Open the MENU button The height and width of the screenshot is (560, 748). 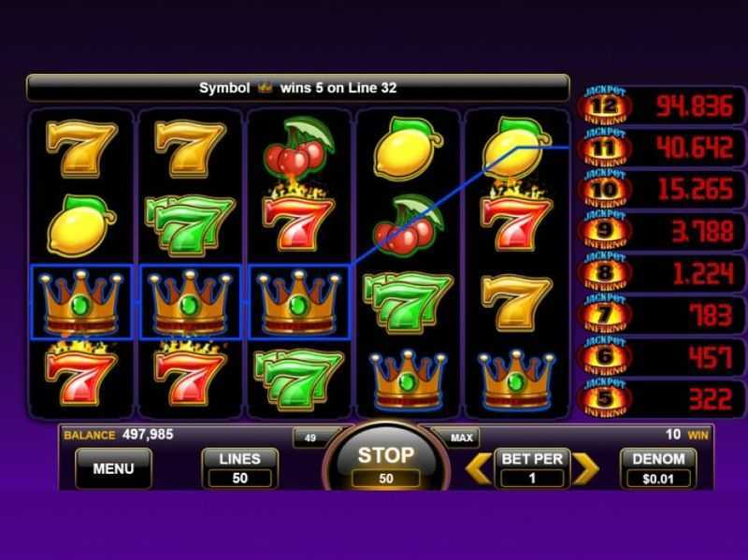(113, 468)
